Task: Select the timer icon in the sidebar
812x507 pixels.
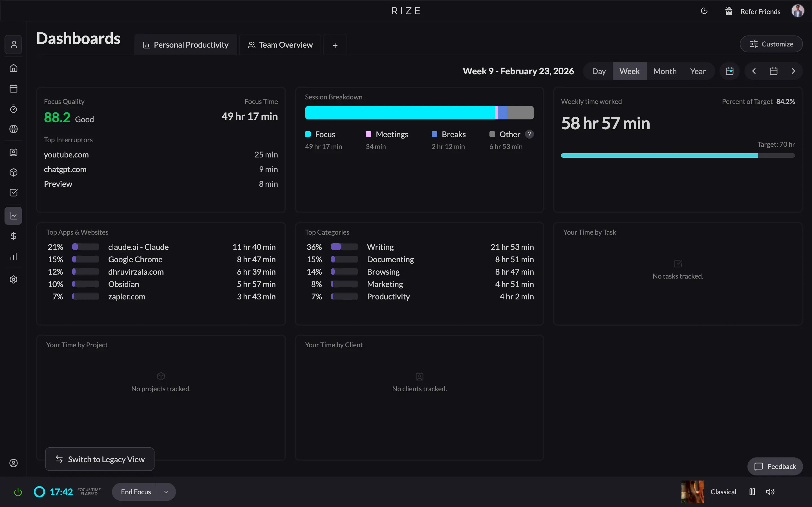Action: (x=14, y=108)
